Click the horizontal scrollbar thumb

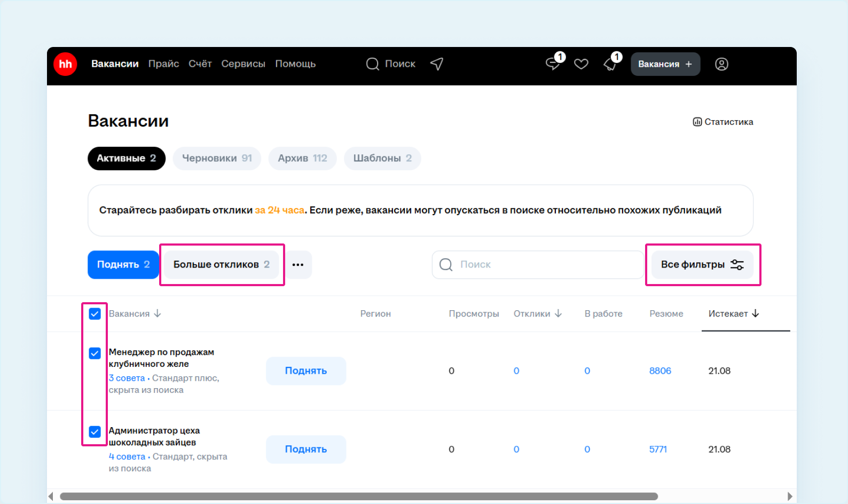click(359, 497)
